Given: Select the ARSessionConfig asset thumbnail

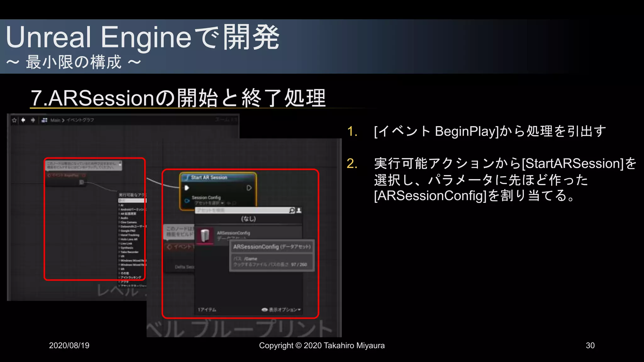Looking at the screenshot, I should point(205,236).
